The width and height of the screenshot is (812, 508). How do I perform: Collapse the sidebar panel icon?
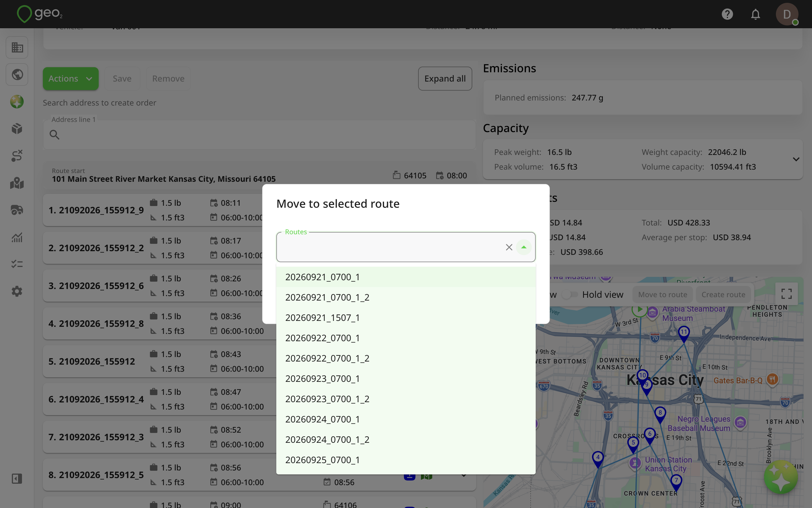pos(17,478)
